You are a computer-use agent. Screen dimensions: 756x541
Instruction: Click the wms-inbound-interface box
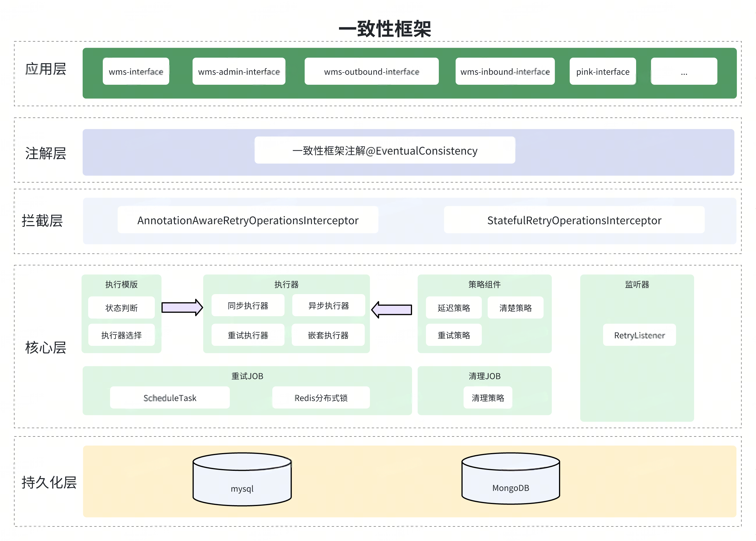click(505, 71)
